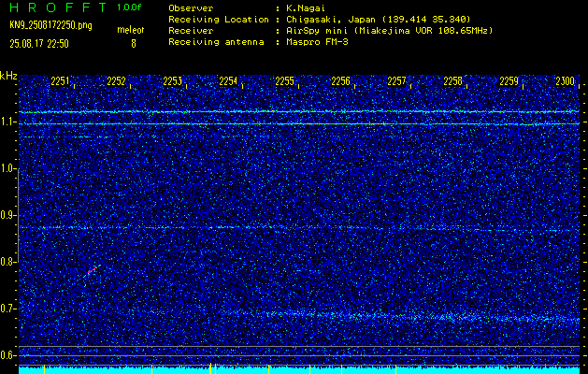Select the file name KN9_2508172250.png
Screen dimensions: 588x374
point(50,25)
